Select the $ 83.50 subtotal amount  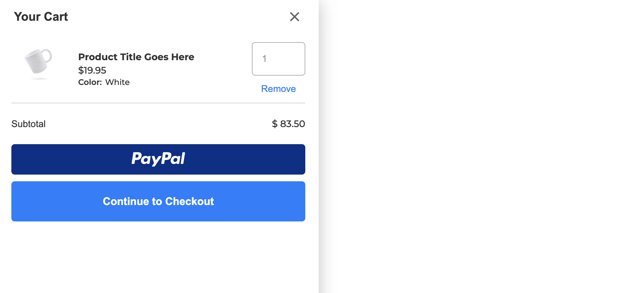pyautogui.click(x=288, y=124)
